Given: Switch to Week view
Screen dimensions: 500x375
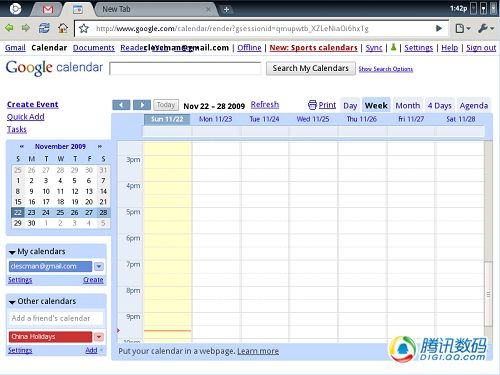Looking at the screenshot, I should pyautogui.click(x=376, y=106).
